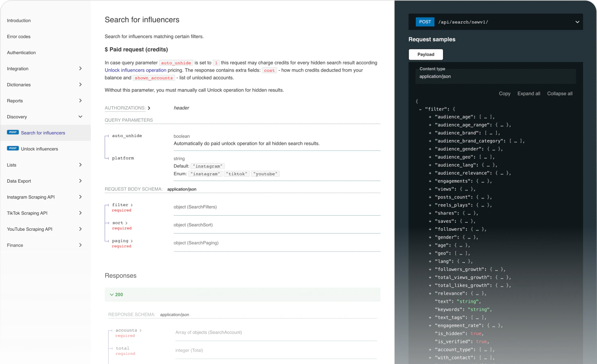Viewport: 597px width, 364px height.
Task: Expand the AUTHORIZATIONS chevron
Action: point(149,108)
